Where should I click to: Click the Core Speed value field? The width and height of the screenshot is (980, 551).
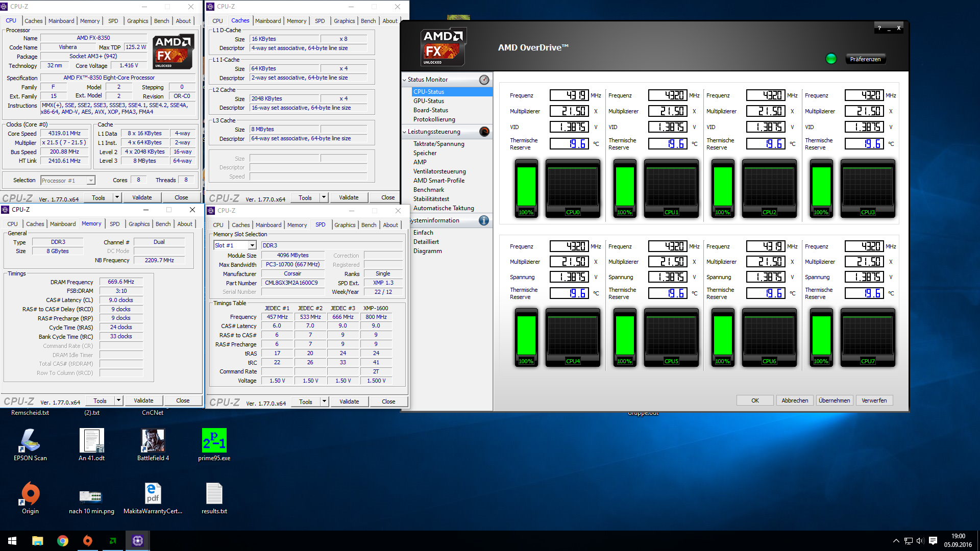coord(64,134)
